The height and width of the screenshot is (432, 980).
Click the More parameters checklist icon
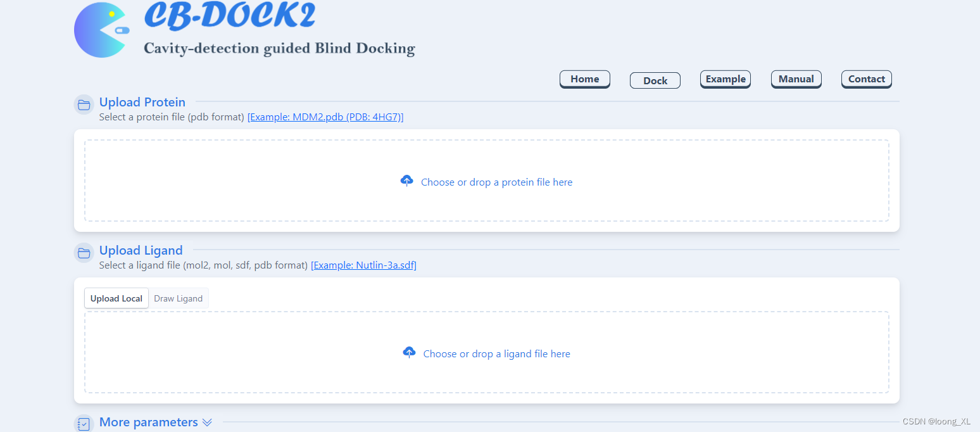tap(84, 424)
